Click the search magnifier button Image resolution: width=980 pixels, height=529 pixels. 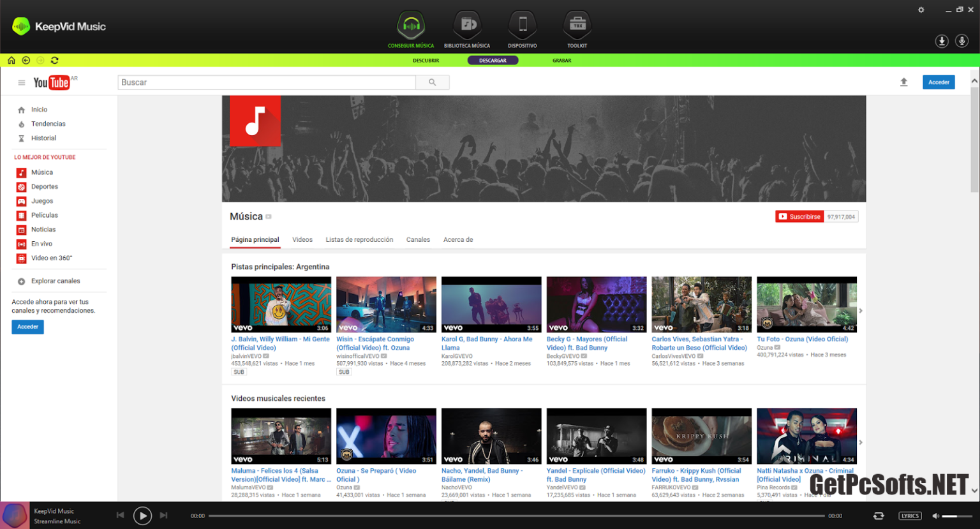pos(433,82)
